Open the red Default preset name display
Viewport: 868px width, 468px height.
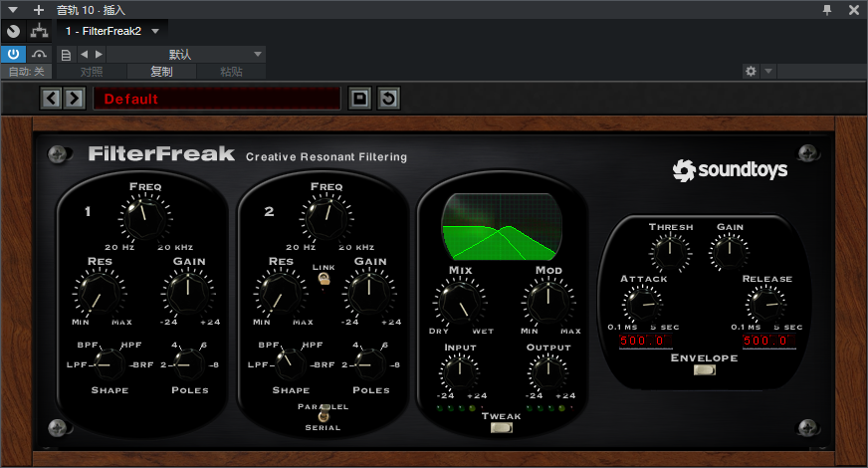(216, 99)
